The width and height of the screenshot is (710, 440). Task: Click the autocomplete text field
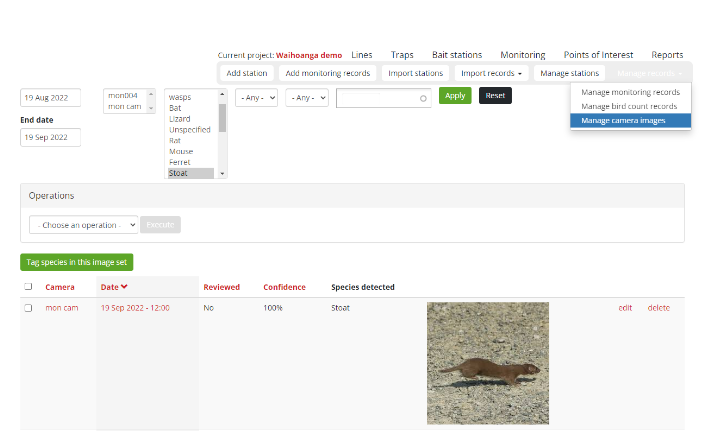tap(384, 98)
